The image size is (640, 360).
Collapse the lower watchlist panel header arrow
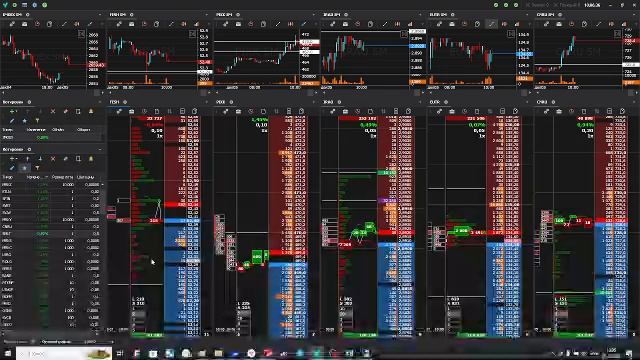(x=100, y=149)
